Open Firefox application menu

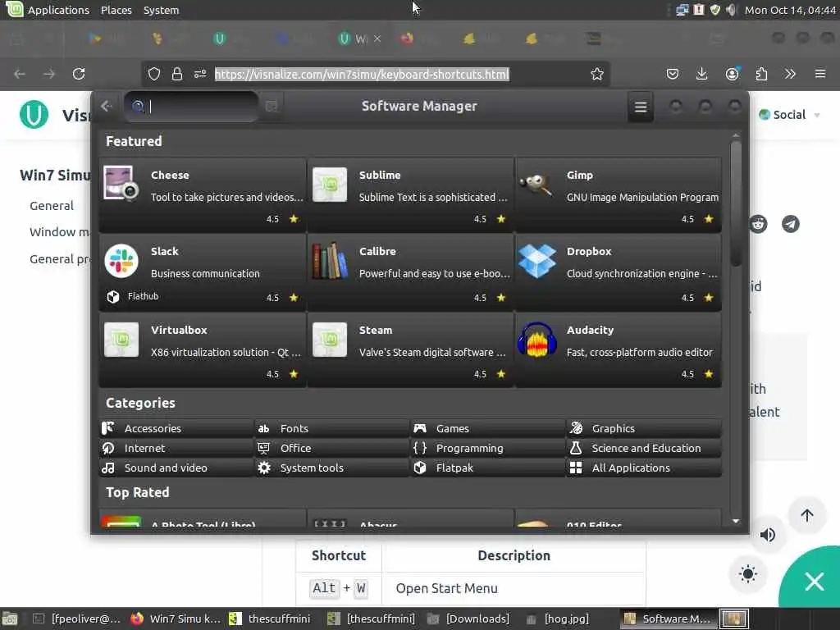pyautogui.click(x=820, y=74)
